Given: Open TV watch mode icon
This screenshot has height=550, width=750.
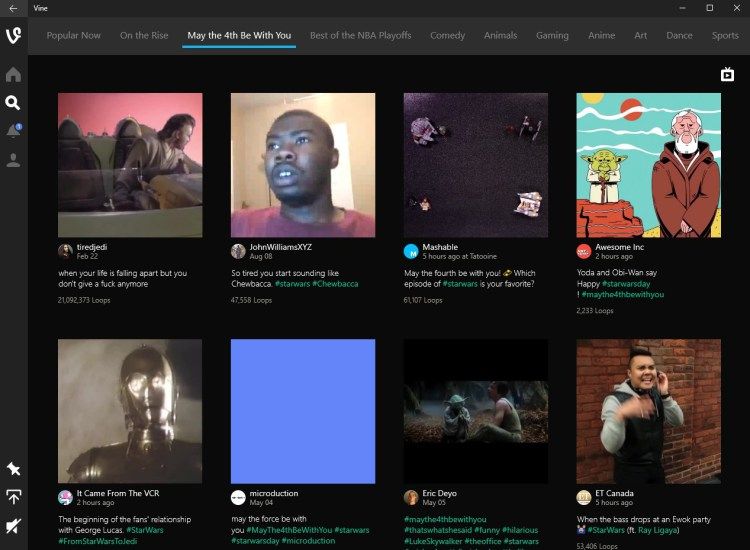Looking at the screenshot, I should (x=728, y=75).
